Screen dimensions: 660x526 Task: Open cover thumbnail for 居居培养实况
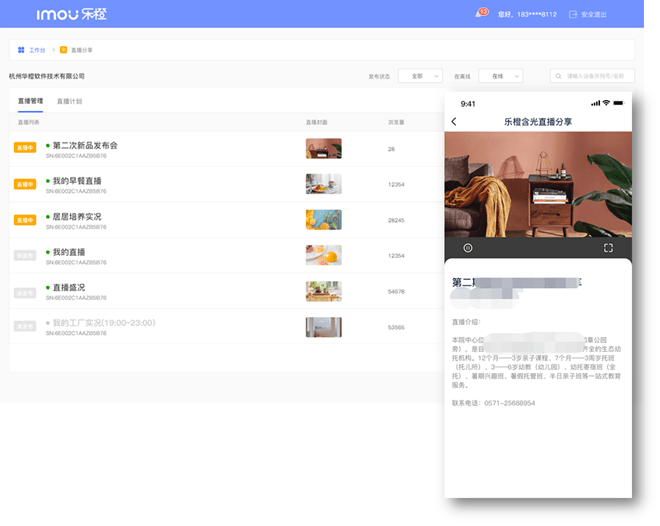pyautogui.click(x=323, y=220)
